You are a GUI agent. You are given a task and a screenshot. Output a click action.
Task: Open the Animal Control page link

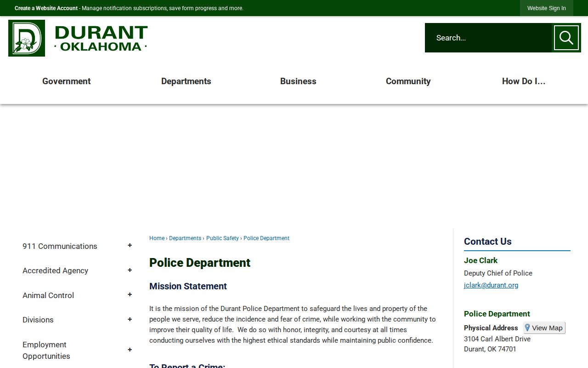pos(48,295)
